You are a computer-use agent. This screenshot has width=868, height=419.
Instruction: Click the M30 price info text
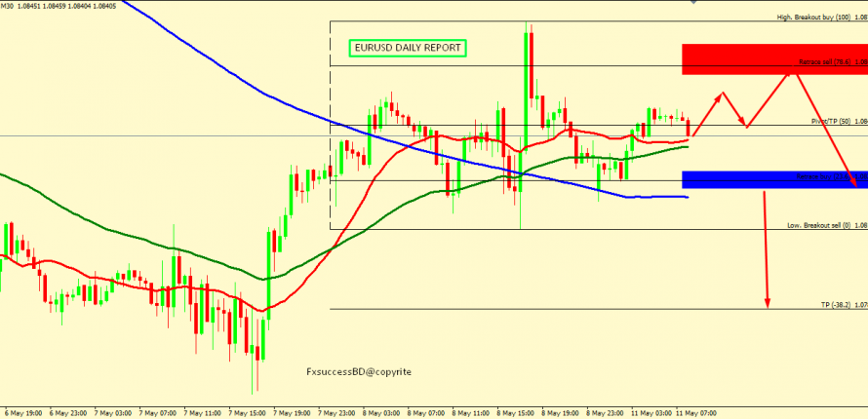pyautogui.click(x=59, y=6)
